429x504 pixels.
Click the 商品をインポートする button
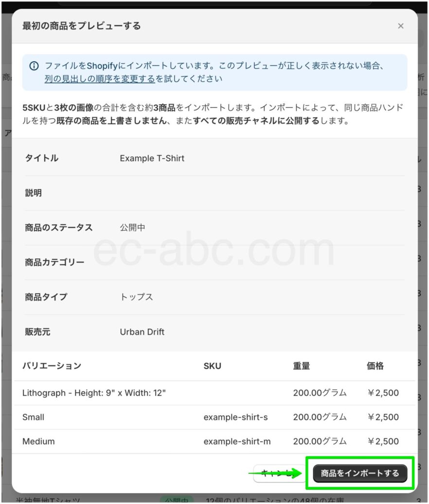pyautogui.click(x=360, y=472)
